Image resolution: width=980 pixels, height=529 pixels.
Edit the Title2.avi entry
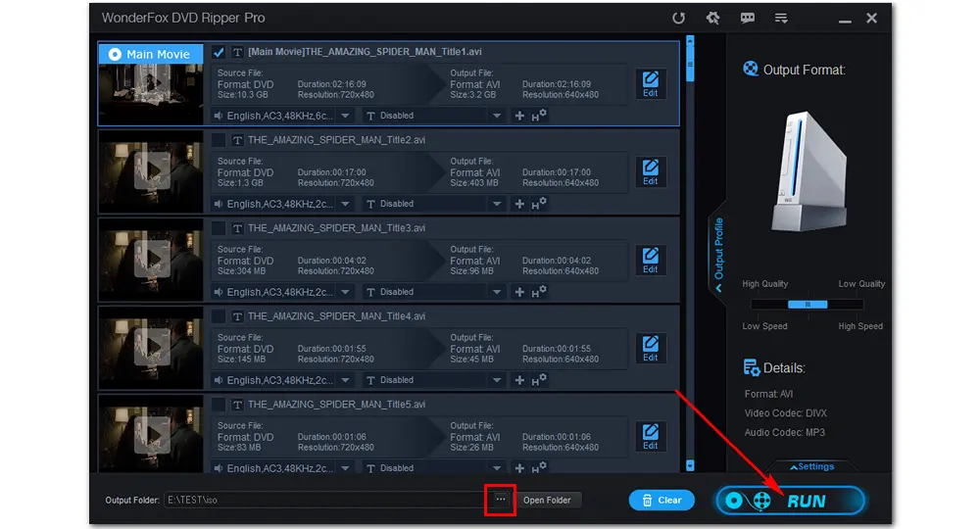tap(650, 171)
